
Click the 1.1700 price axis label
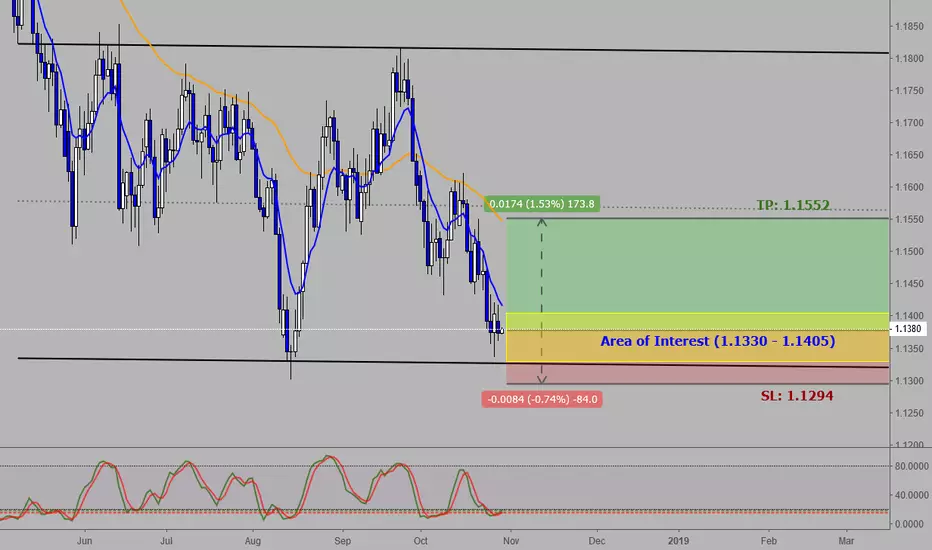909,123
